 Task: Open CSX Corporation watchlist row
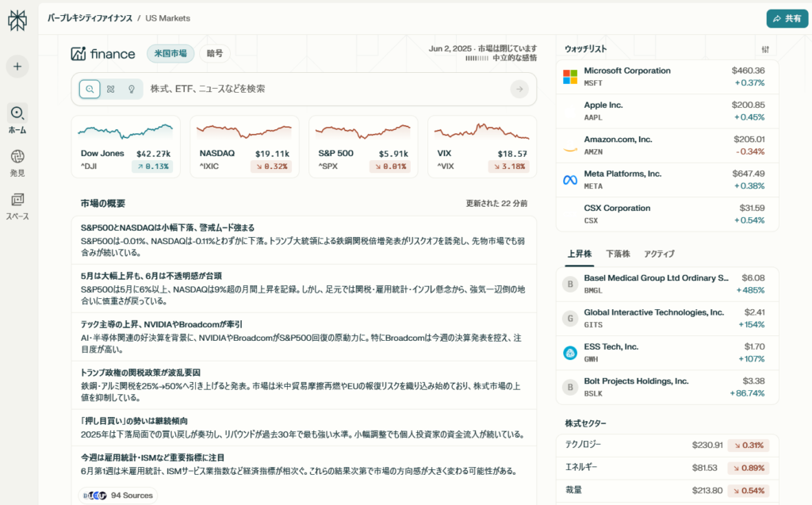coord(667,214)
